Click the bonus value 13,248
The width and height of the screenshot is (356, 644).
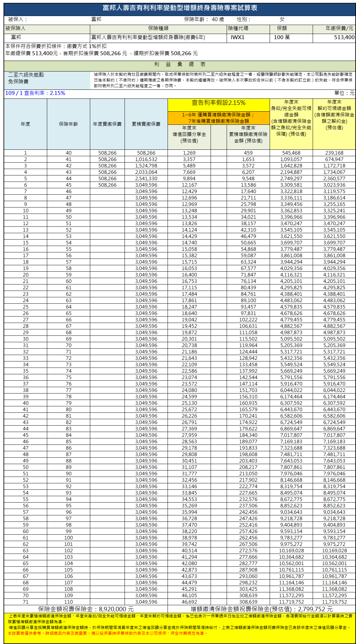[x=189, y=211]
